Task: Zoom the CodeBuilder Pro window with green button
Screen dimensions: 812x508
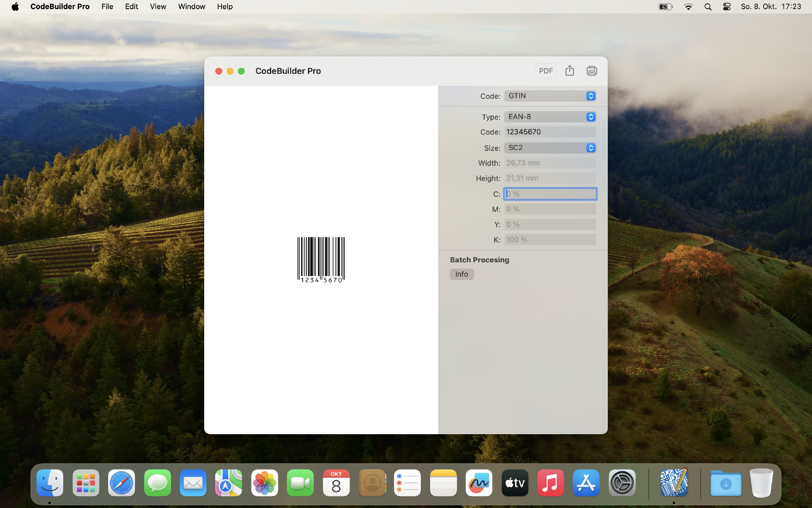Action: pos(241,71)
